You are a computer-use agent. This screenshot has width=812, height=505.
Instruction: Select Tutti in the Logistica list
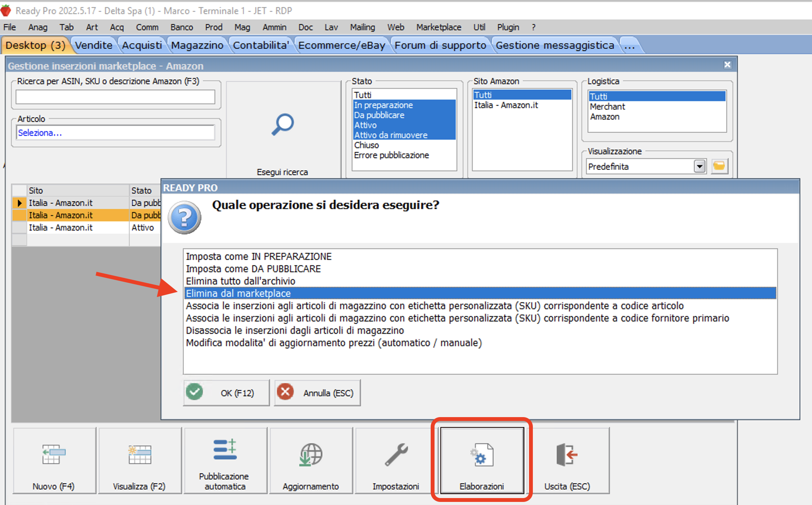click(657, 96)
